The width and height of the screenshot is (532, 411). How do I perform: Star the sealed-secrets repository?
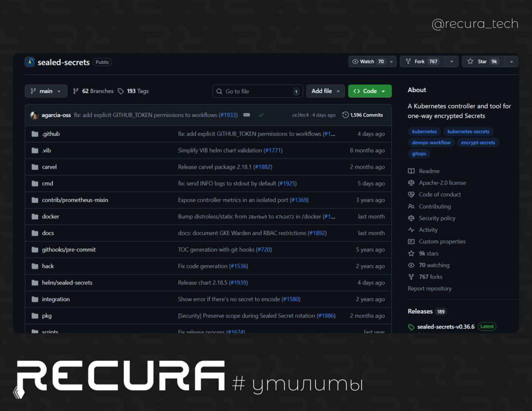click(482, 61)
